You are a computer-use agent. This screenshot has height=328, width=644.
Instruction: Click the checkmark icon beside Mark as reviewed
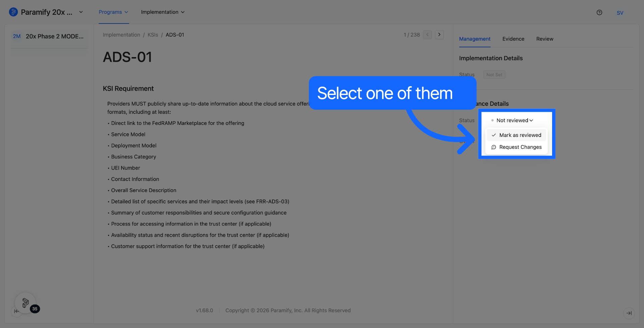[494, 135]
